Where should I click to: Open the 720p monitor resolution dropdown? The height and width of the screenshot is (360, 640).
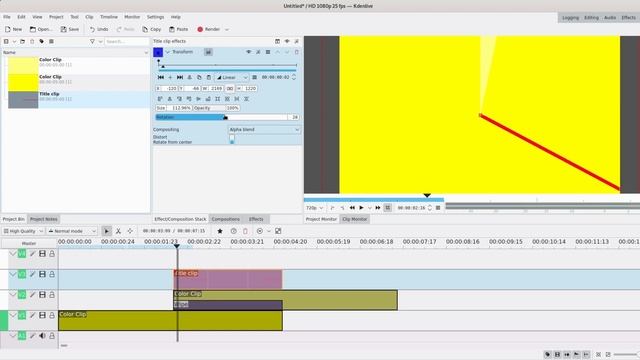(x=314, y=208)
